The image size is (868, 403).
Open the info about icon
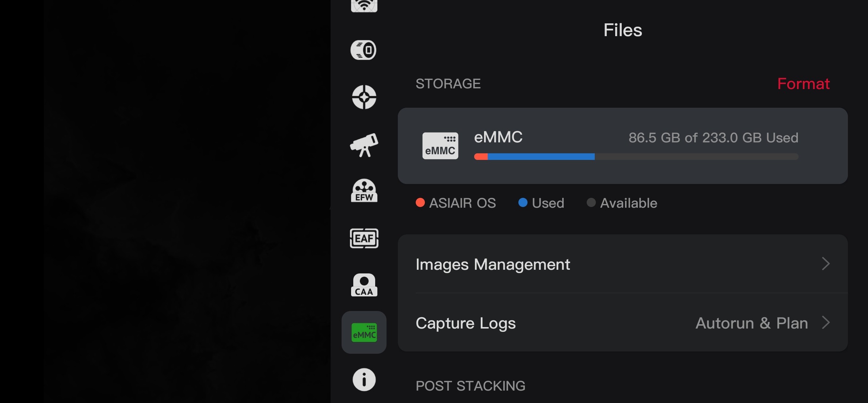pyautogui.click(x=364, y=380)
